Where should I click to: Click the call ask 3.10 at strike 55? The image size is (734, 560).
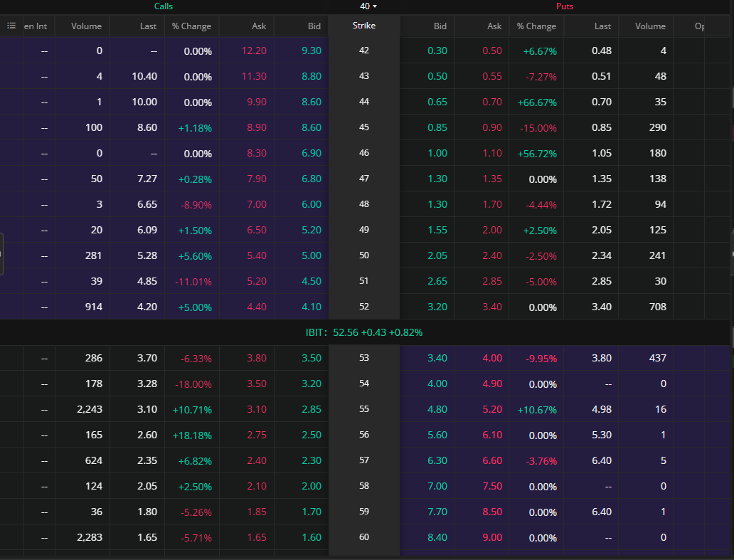(256, 409)
